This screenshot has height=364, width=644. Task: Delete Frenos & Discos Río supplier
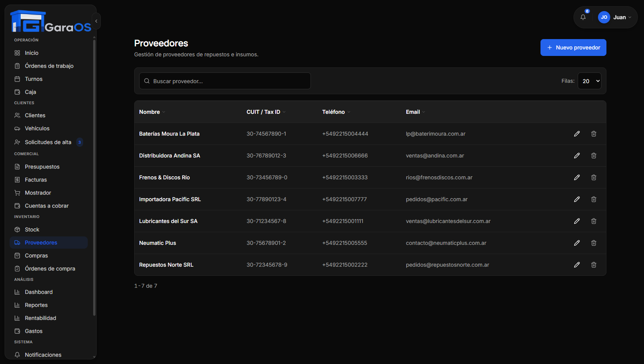594,177
